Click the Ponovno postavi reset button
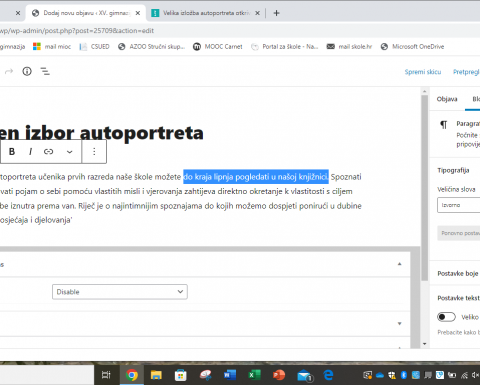This screenshot has width=480, height=385. click(x=459, y=233)
